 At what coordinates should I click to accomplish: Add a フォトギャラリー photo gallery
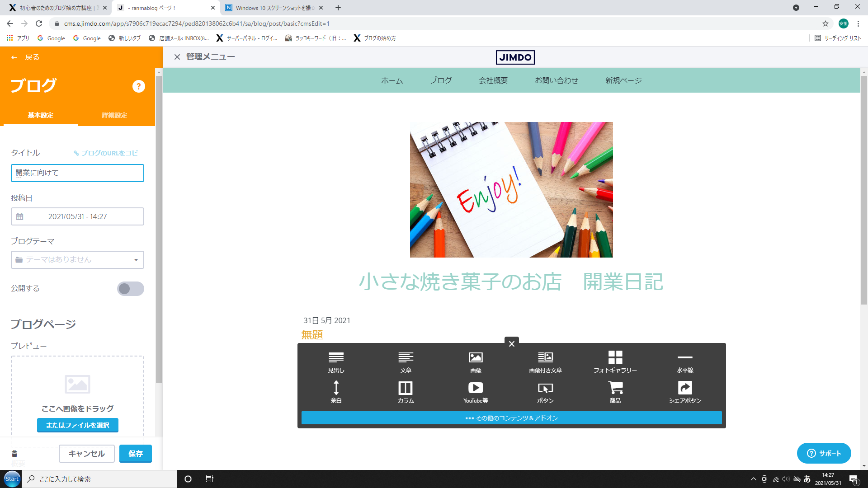(615, 361)
